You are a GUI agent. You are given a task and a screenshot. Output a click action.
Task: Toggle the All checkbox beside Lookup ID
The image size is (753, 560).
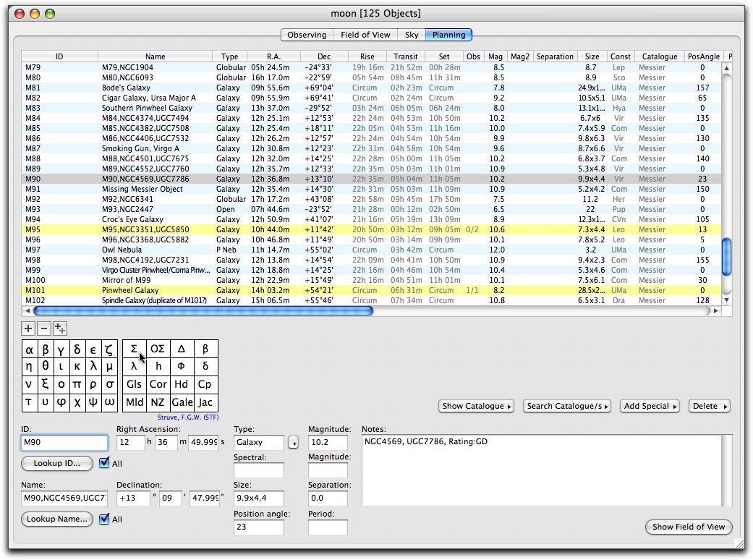pyautogui.click(x=104, y=463)
